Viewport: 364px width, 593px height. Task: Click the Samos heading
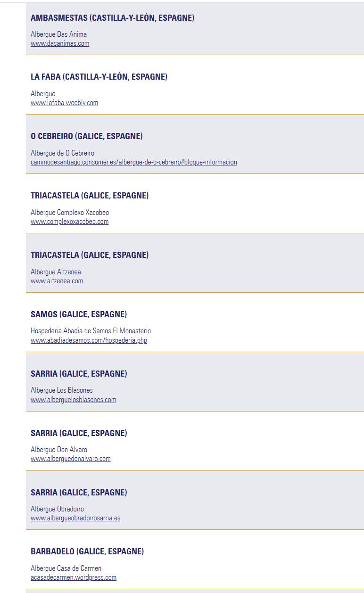coord(79,314)
